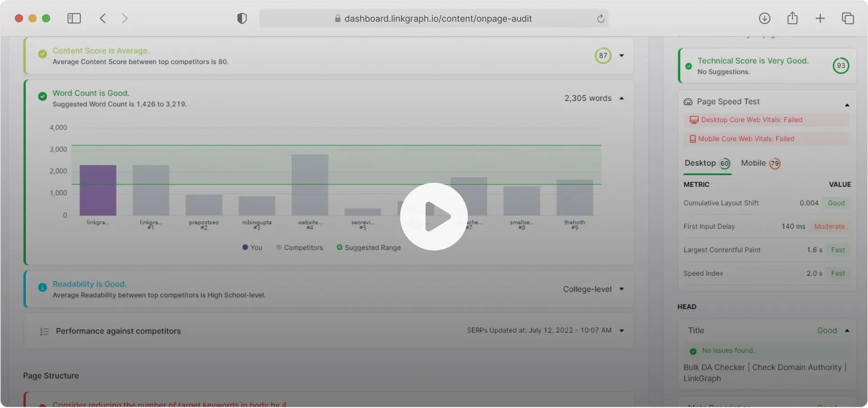Image resolution: width=868 pixels, height=408 pixels.
Task: Switch to the Mobile speed tab
Action: (x=760, y=163)
